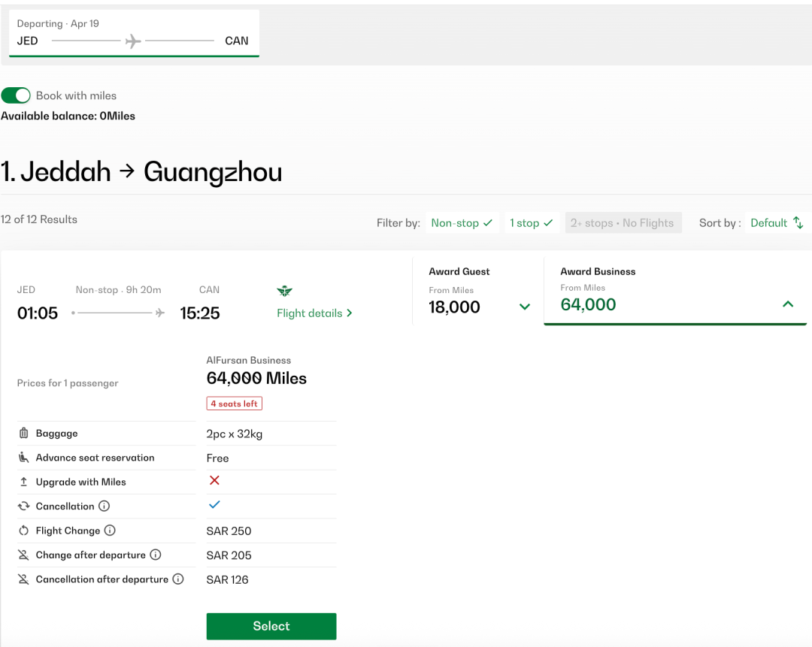Click the blue checkmark for Cancellation
812x647 pixels.
click(214, 505)
